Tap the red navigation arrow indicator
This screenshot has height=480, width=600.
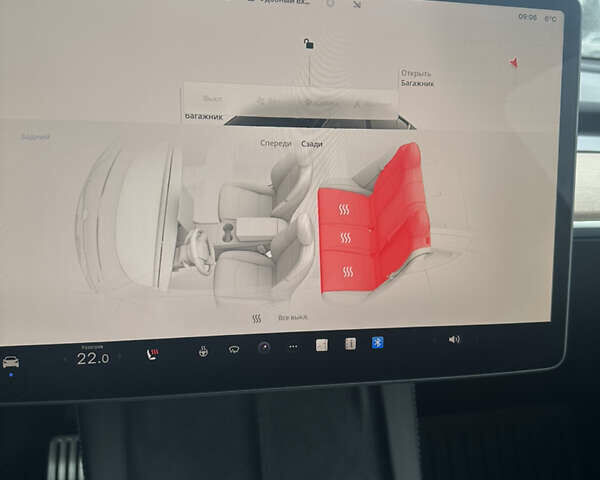514,62
